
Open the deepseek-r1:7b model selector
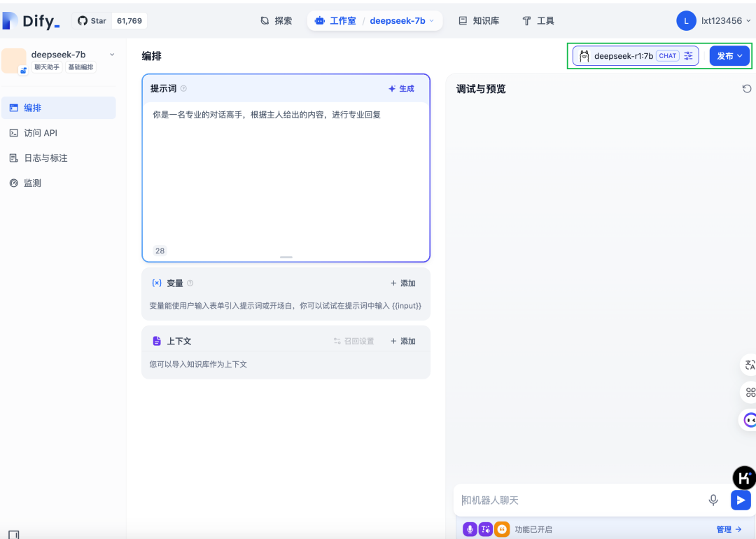pos(636,56)
